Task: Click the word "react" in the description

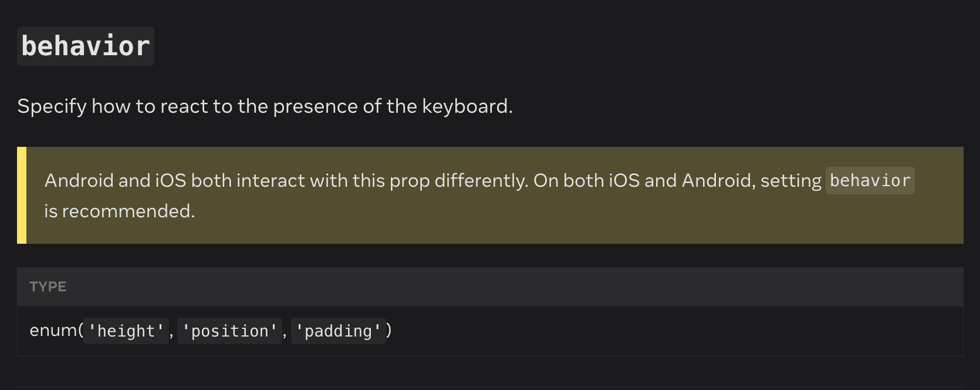Action: click(x=184, y=106)
